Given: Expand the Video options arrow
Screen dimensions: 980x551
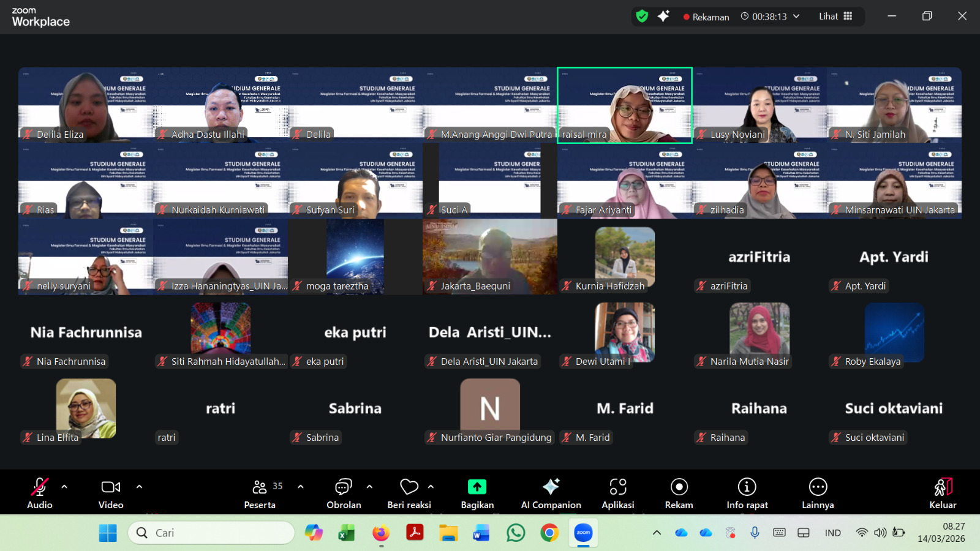Looking at the screenshot, I should (139, 487).
